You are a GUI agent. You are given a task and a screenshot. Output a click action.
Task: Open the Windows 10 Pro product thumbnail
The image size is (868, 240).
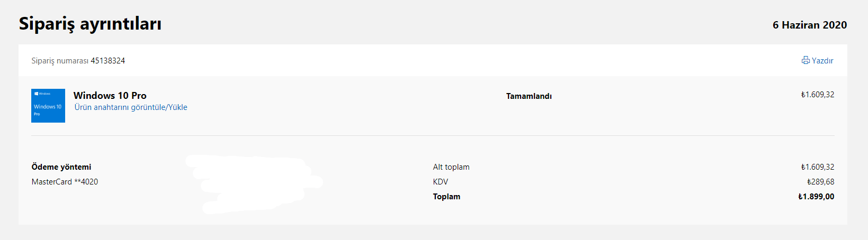[48, 106]
